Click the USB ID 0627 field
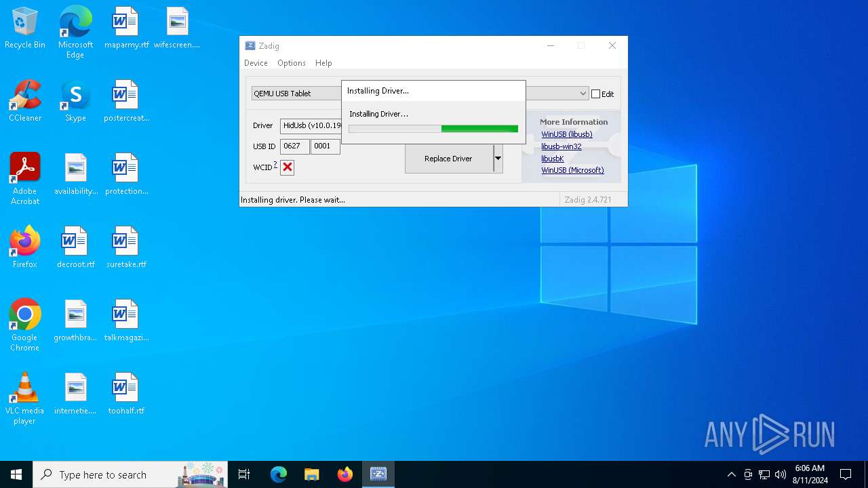868x488 pixels. click(x=295, y=146)
